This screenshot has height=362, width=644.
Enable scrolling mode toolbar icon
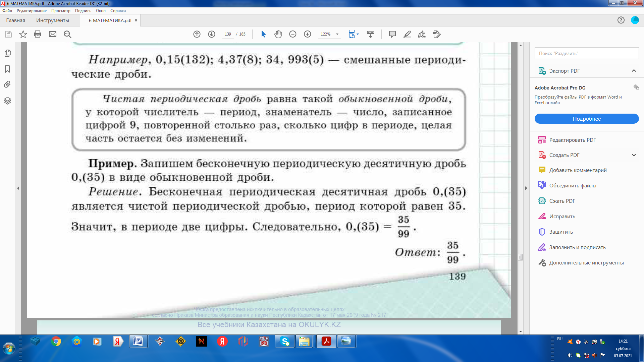[x=371, y=34]
